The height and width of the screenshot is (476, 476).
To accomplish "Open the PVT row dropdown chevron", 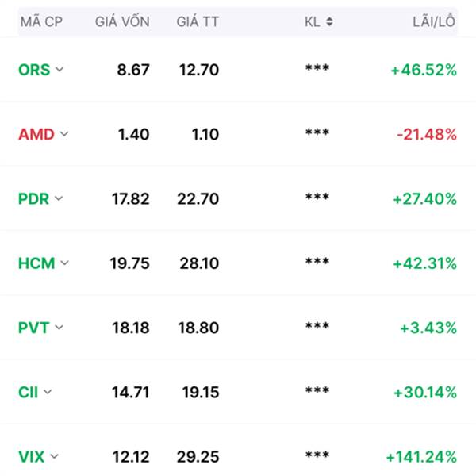I will coord(59,327).
